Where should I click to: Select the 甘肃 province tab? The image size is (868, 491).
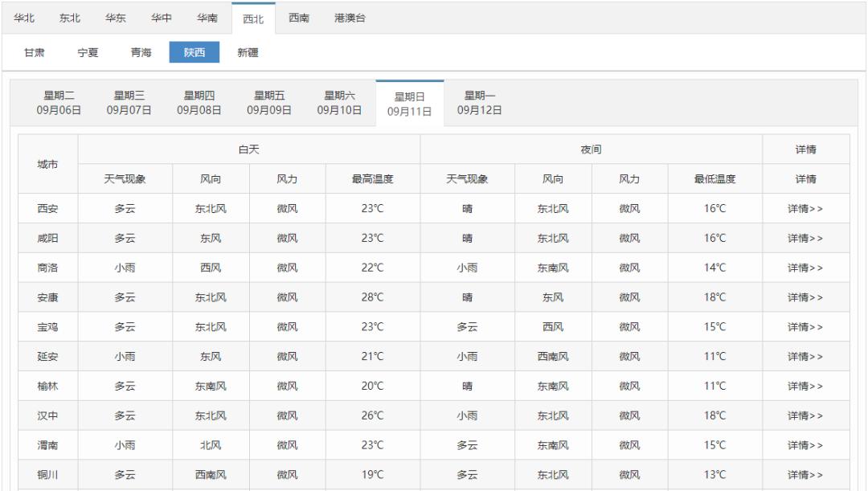coord(34,53)
